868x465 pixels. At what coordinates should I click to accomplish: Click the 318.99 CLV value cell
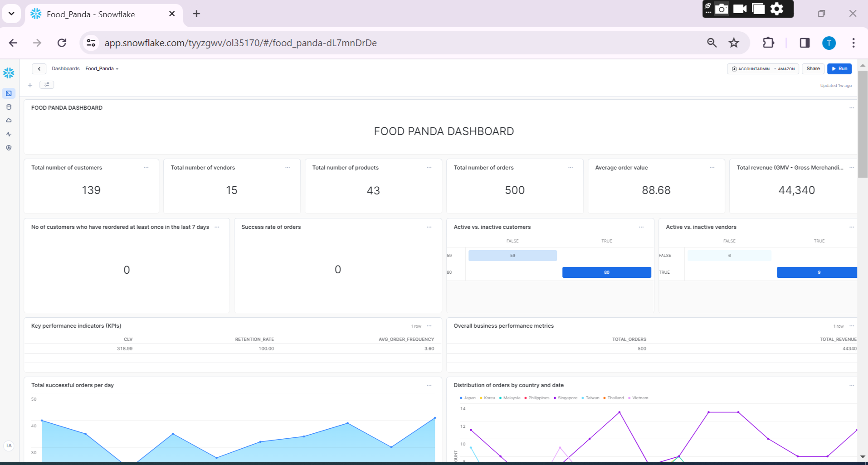125,349
